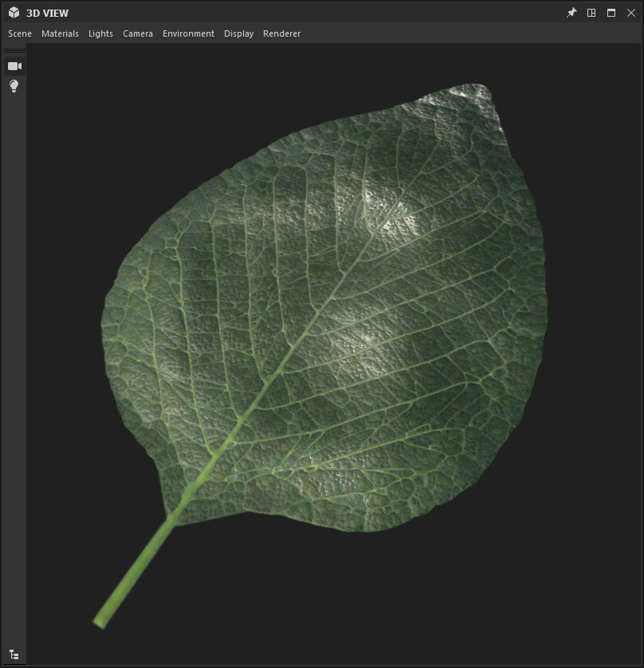
Task: Expand the Display menu
Action: 238,33
